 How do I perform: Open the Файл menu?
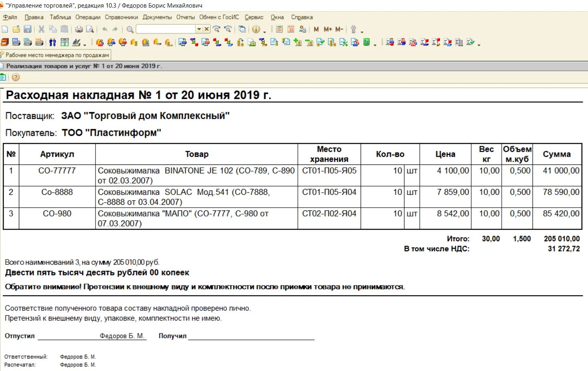point(10,17)
